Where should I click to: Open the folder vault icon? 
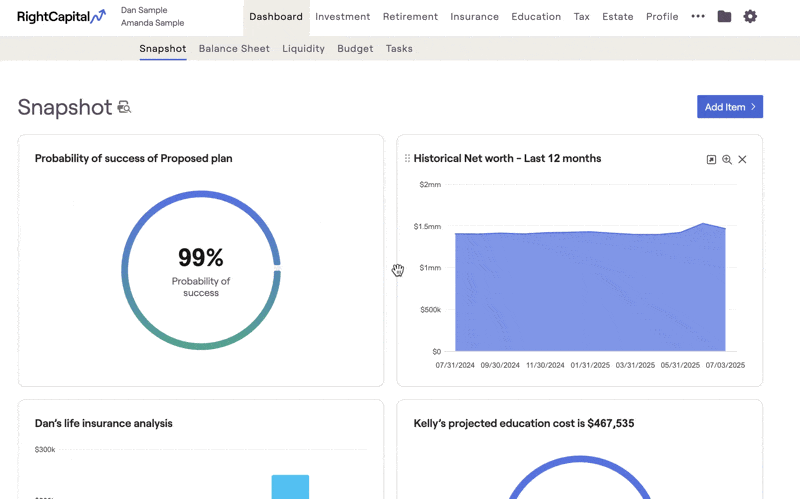(x=724, y=16)
